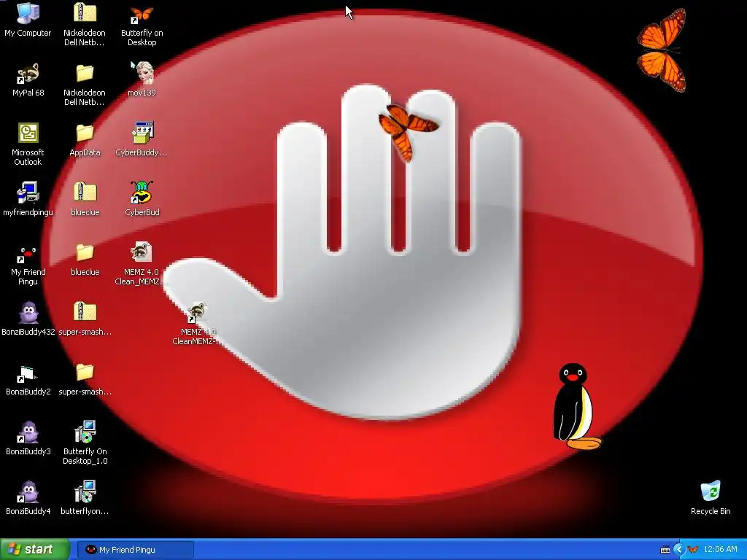
Task: Select the AppData folder icon
Action: [x=85, y=133]
